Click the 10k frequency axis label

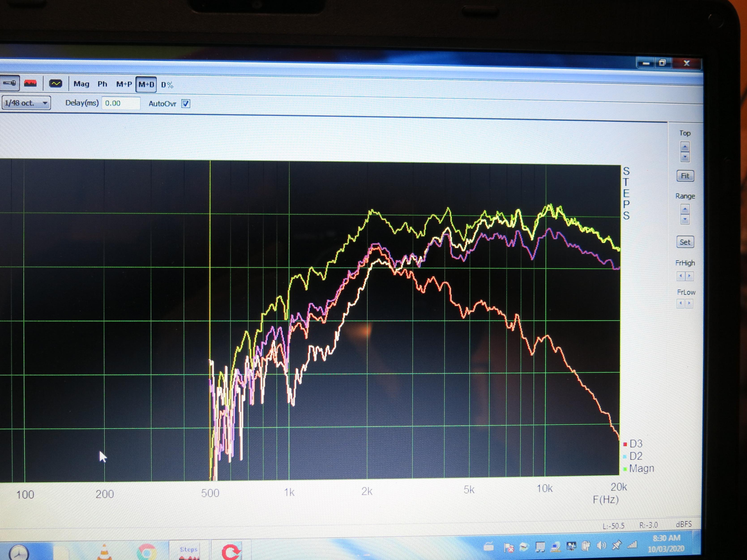[544, 488]
